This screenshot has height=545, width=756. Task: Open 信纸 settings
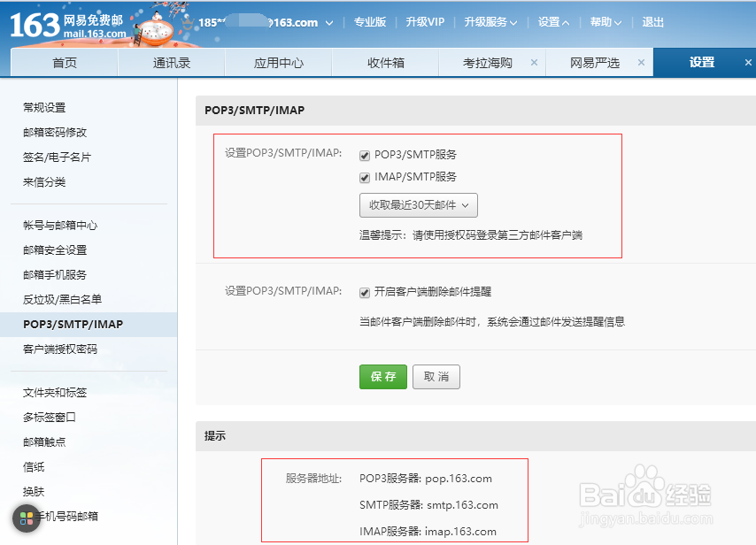34,467
